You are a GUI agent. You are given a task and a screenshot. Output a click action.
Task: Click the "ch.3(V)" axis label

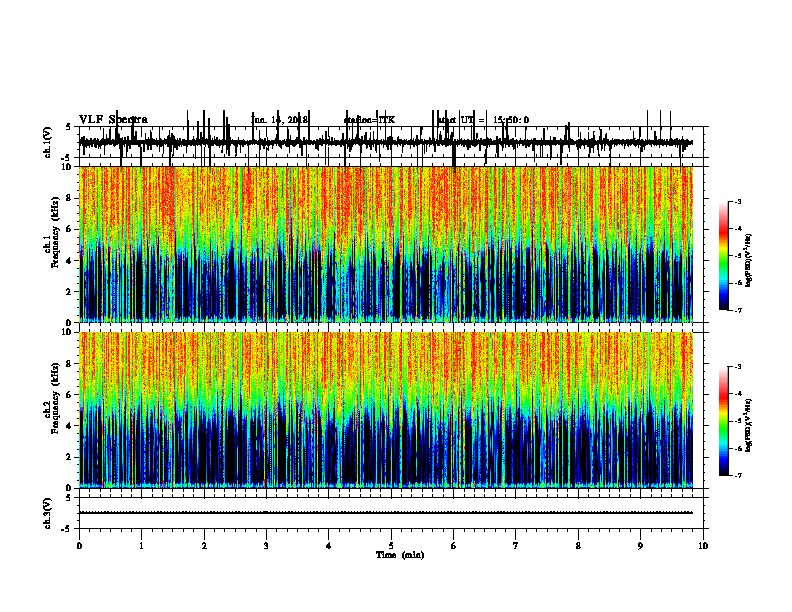pyautogui.click(x=48, y=513)
